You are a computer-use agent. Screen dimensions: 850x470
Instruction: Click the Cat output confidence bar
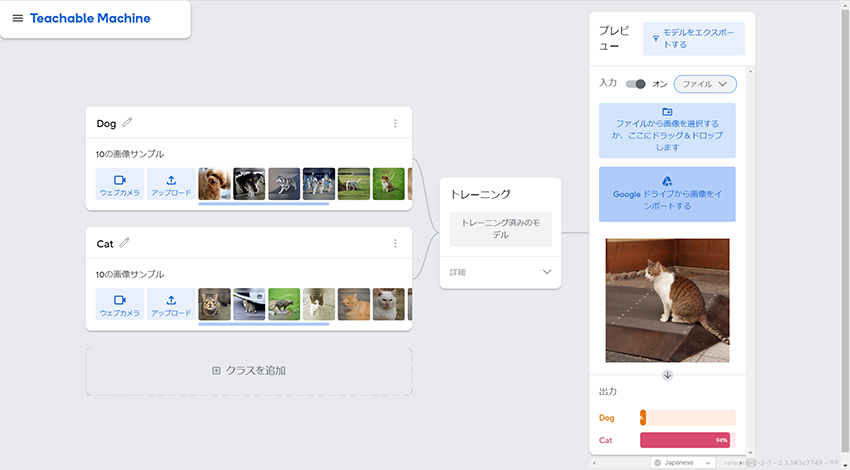(686, 440)
